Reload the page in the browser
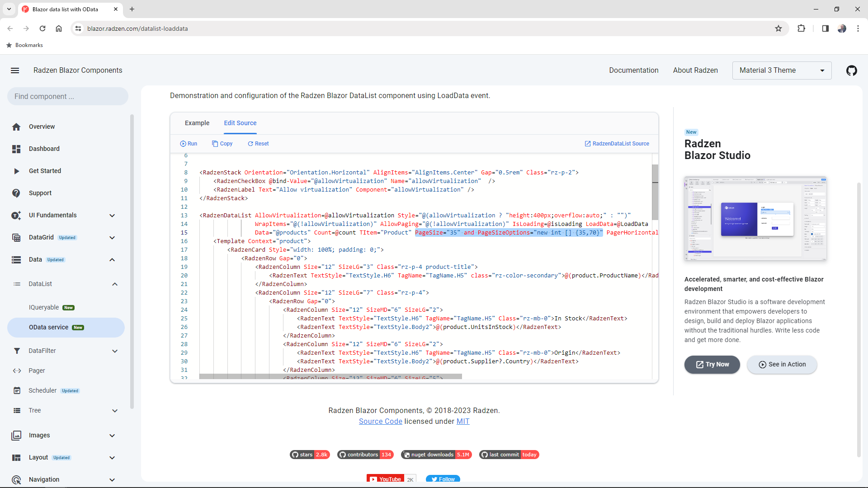This screenshot has width=868, height=488. (x=42, y=28)
